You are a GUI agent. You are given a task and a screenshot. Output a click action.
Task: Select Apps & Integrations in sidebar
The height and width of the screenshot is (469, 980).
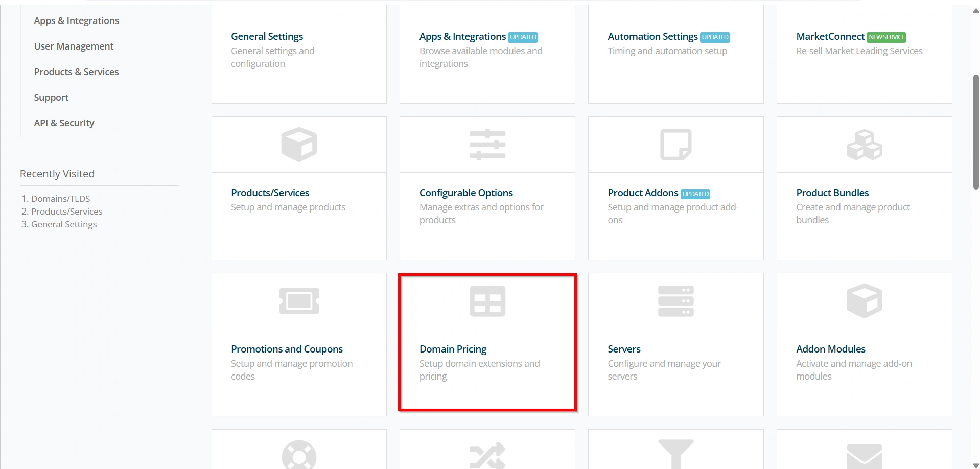77,20
